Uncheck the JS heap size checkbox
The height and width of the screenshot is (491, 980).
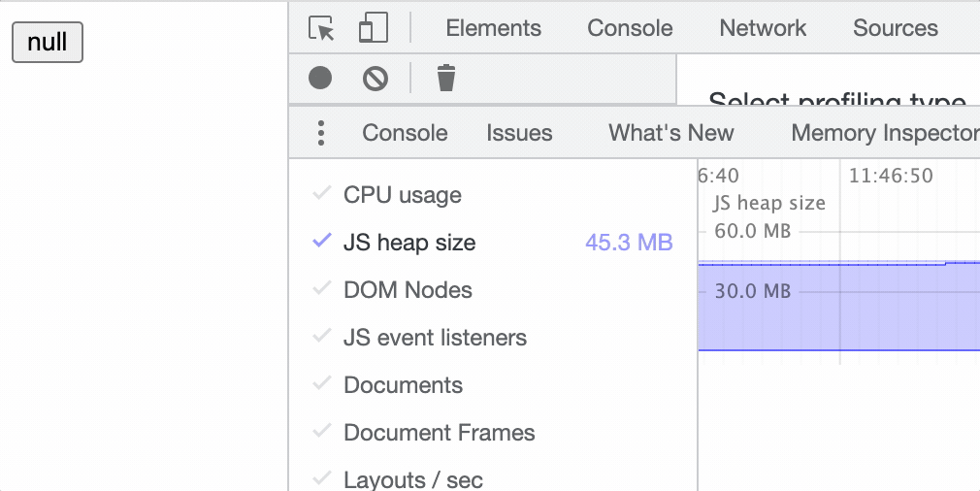tap(322, 243)
